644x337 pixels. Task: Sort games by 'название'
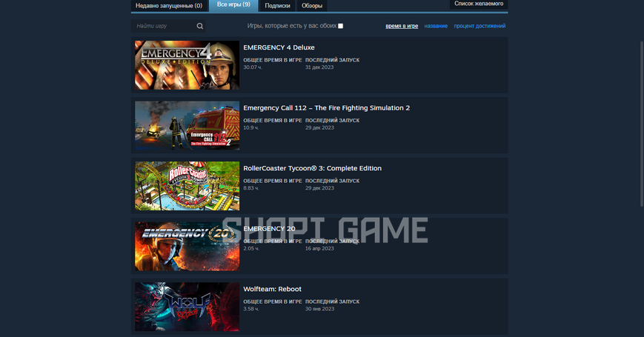point(436,26)
